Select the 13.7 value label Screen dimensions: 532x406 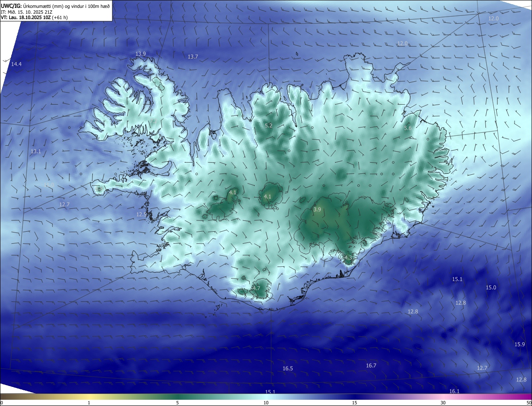(x=193, y=57)
